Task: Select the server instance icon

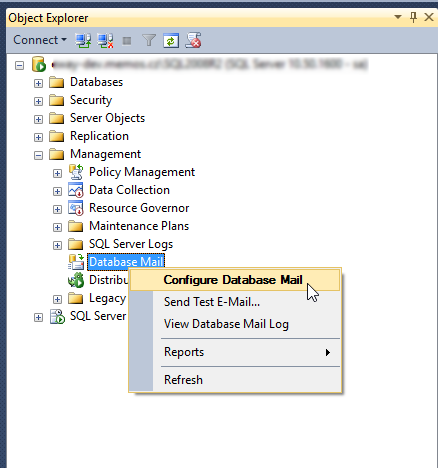Action: click(x=39, y=64)
